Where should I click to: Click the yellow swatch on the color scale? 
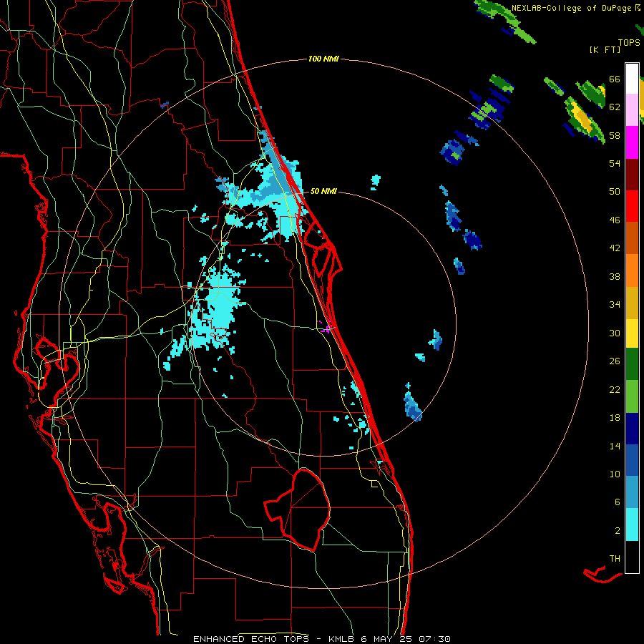pyautogui.click(x=632, y=333)
